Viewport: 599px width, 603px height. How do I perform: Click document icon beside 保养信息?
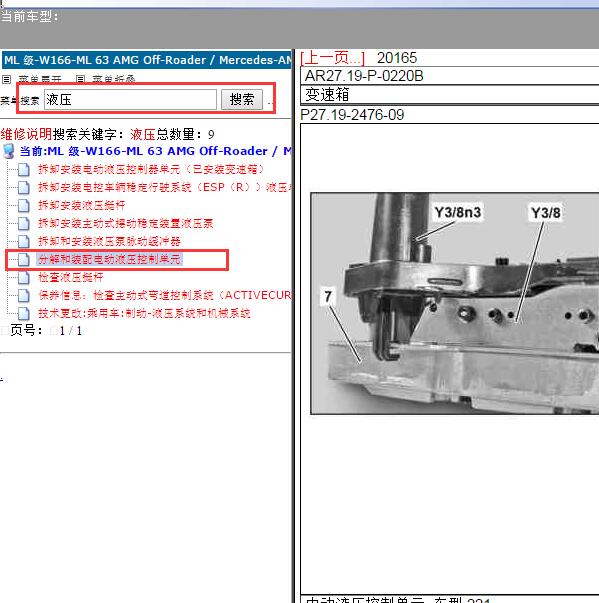[x=23, y=295]
